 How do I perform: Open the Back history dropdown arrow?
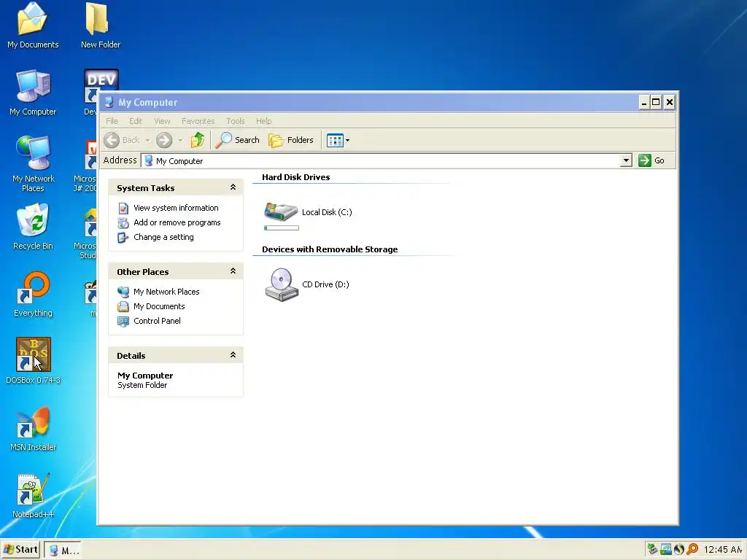(x=147, y=140)
